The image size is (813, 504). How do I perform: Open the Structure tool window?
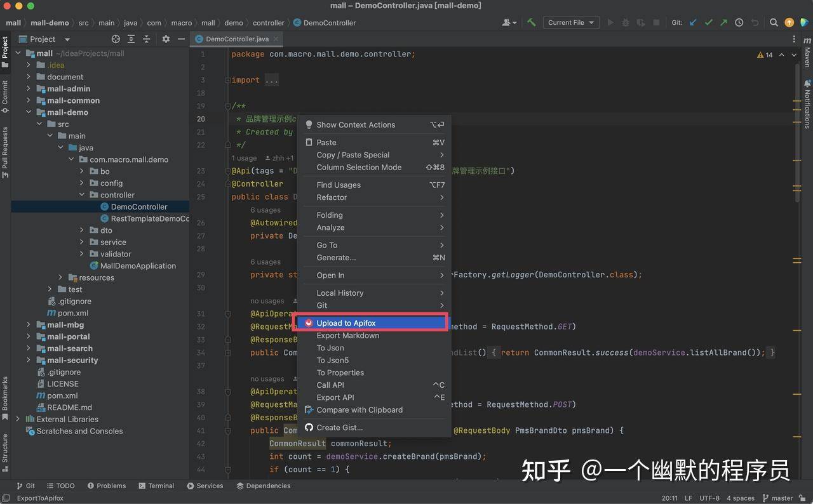pyautogui.click(x=5, y=453)
